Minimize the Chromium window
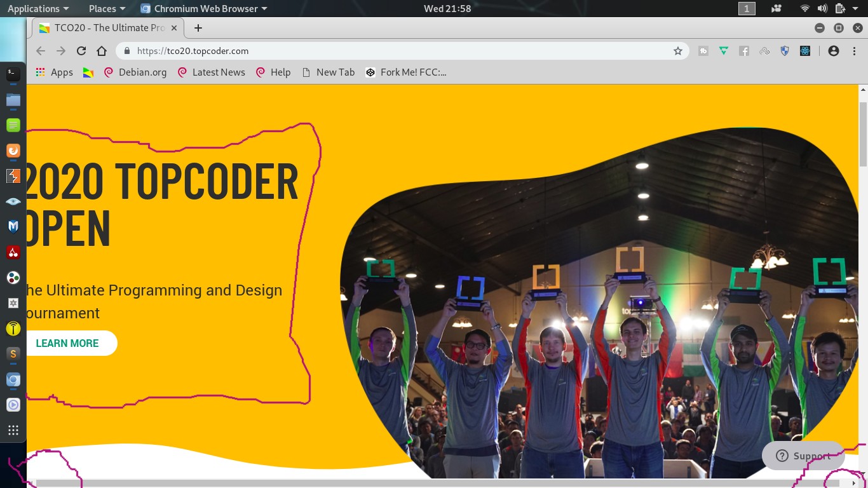This screenshot has width=868, height=488. (x=820, y=28)
